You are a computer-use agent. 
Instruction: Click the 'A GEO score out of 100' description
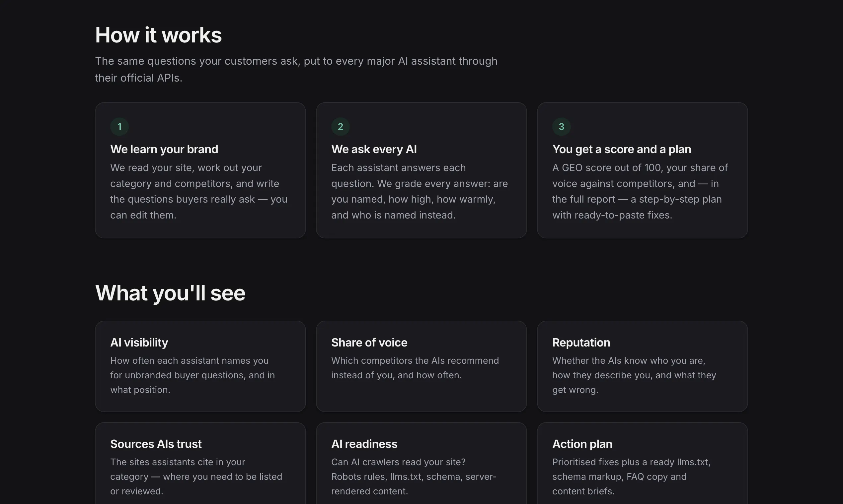pos(640,191)
